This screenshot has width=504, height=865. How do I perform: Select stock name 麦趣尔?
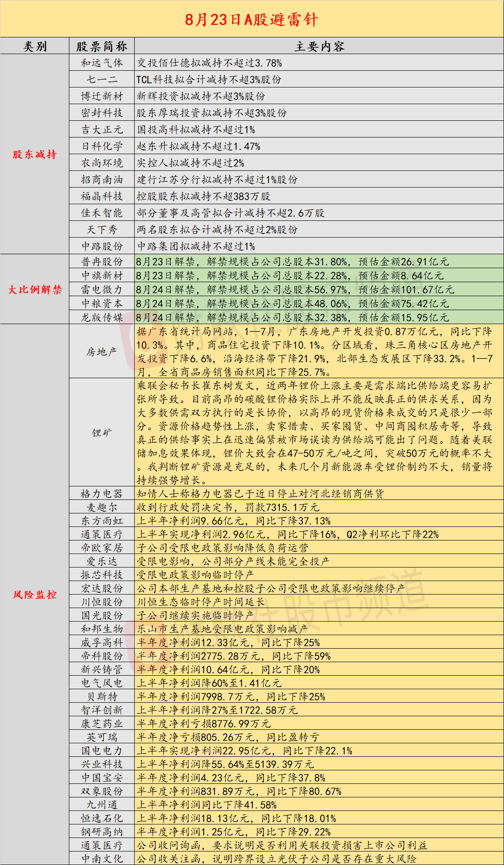click(x=102, y=508)
